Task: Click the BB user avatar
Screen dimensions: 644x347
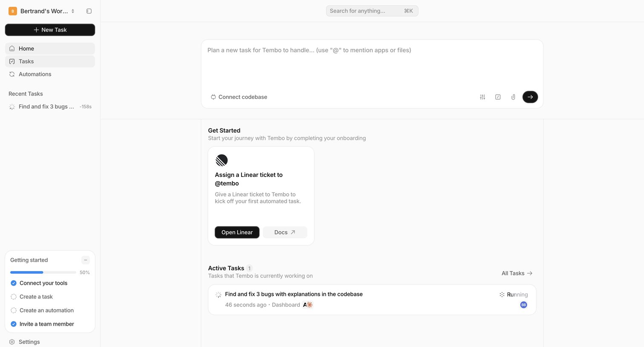Action: click(x=523, y=305)
